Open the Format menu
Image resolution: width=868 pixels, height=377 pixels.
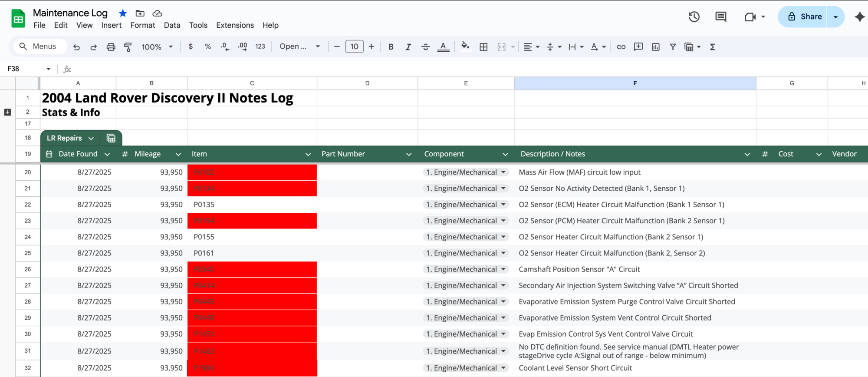(x=143, y=25)
